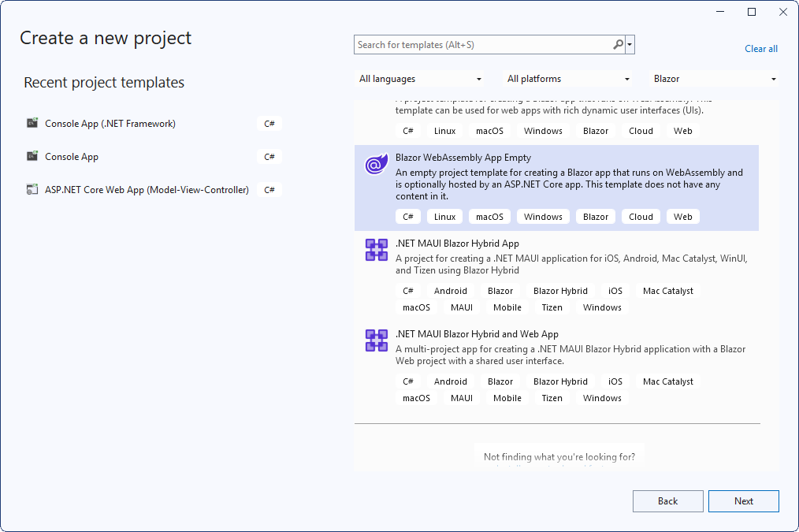The image size is (799, 532).
Task: Click the Blazor WebAssembly App Empty template icon
Action: 376,164
